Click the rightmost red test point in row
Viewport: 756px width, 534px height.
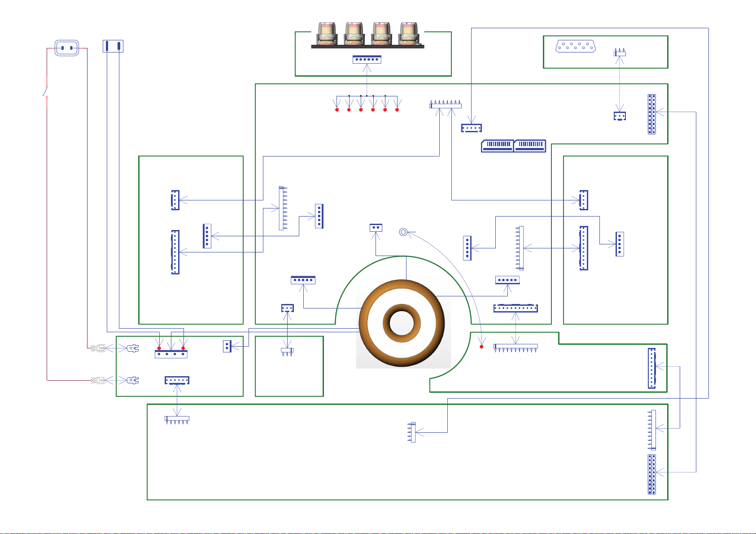[397, 109]
